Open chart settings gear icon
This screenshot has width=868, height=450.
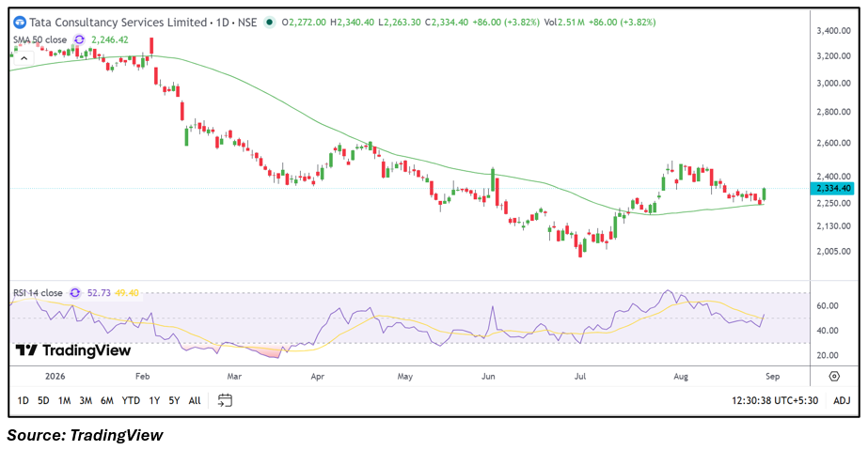pyautogui.click(x=834, y=377)
